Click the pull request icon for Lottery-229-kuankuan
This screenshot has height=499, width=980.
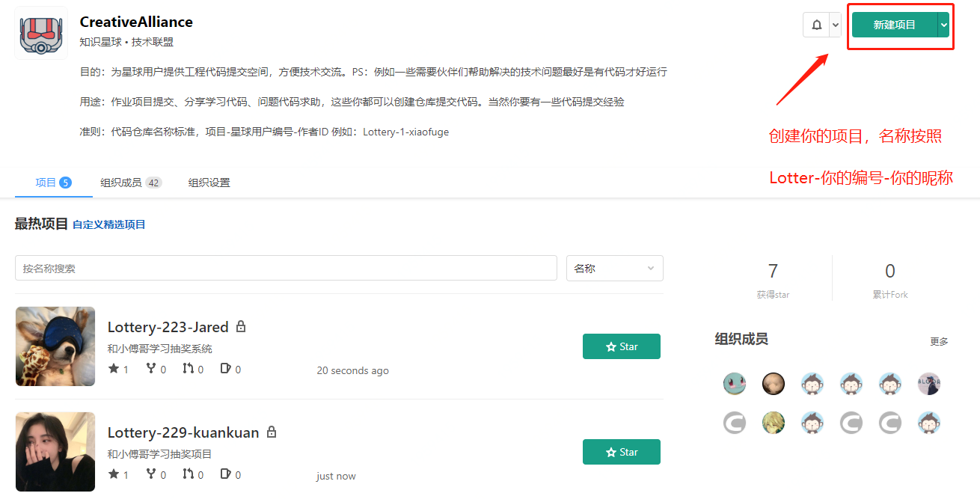click(x=188, y=474)
